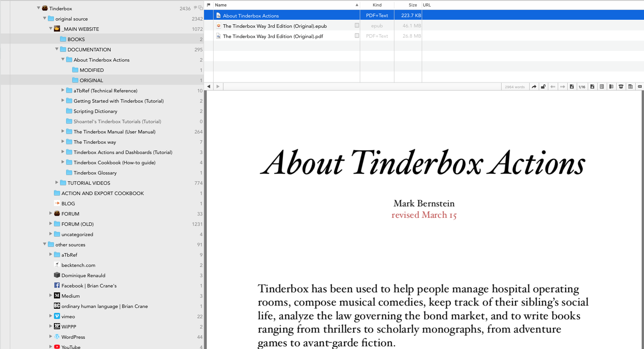Open See Also & Classify magic hat
This screenshot has width=644, height=349.
pos(621,87)
